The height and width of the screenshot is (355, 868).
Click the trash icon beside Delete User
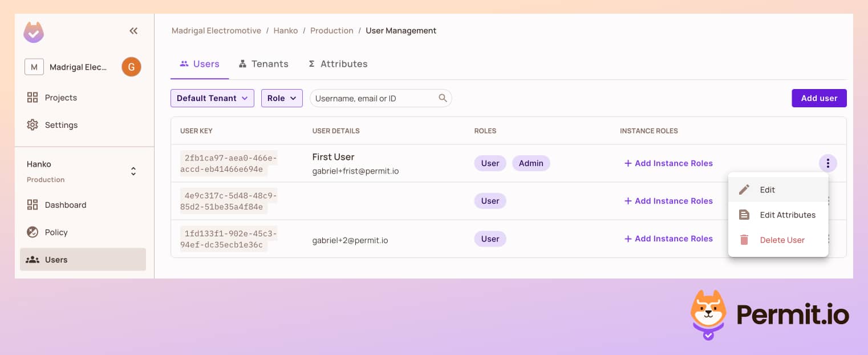click(x=744, y=240)
